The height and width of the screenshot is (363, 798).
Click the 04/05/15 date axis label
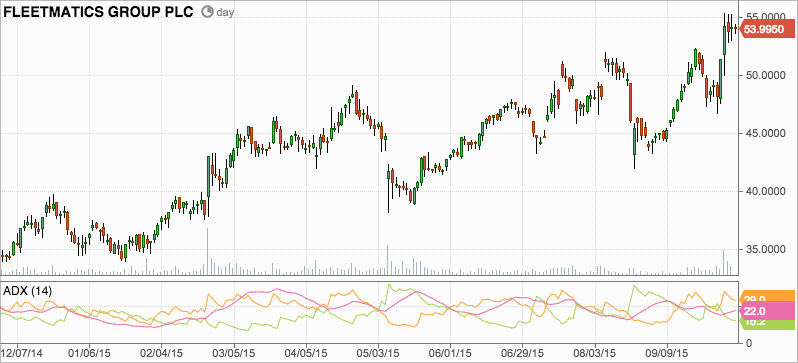point(306,352)
